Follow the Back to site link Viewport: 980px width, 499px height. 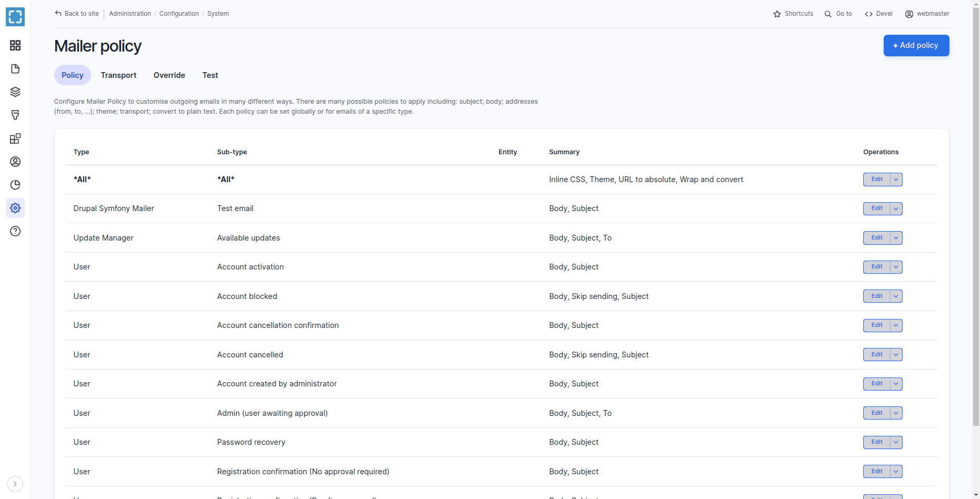[x=77, y=14]
